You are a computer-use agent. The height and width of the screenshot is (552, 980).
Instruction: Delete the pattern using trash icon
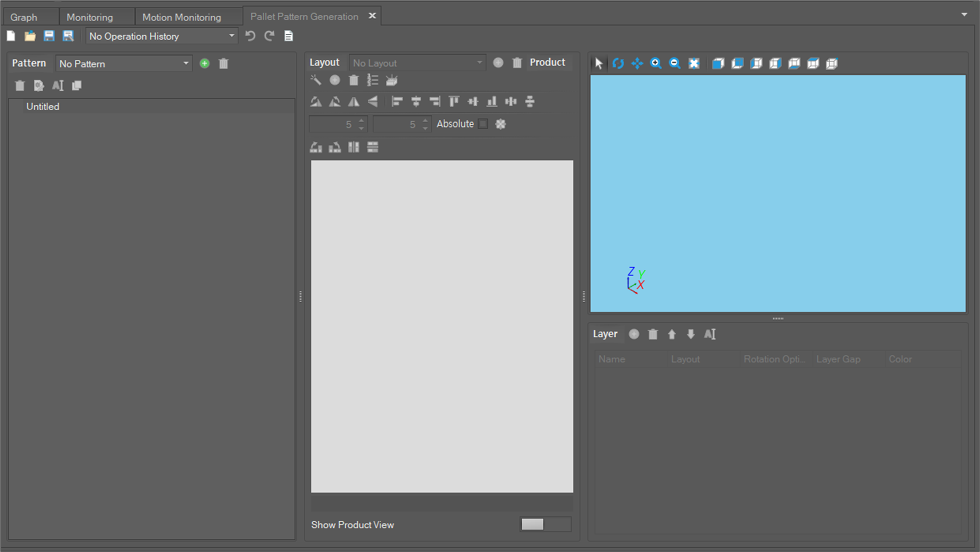pos(223,64)
